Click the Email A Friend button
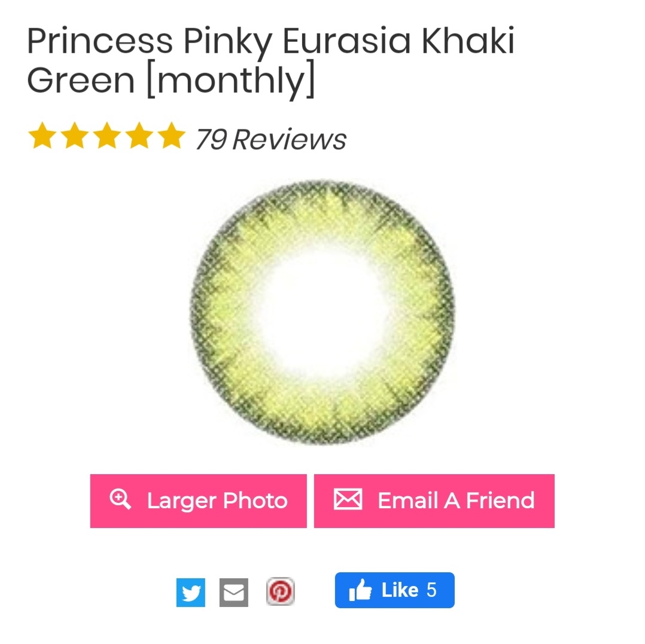 (x=434, y=501)
